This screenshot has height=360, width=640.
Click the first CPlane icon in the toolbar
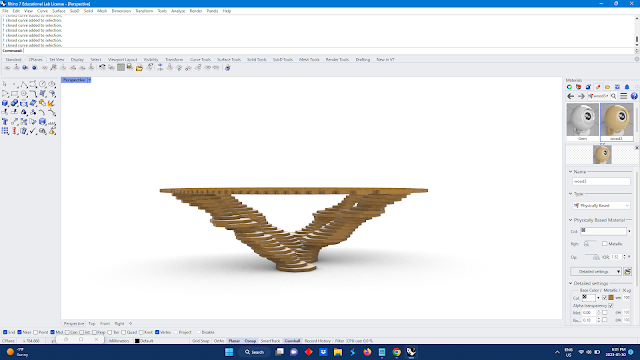pos(7,68)
